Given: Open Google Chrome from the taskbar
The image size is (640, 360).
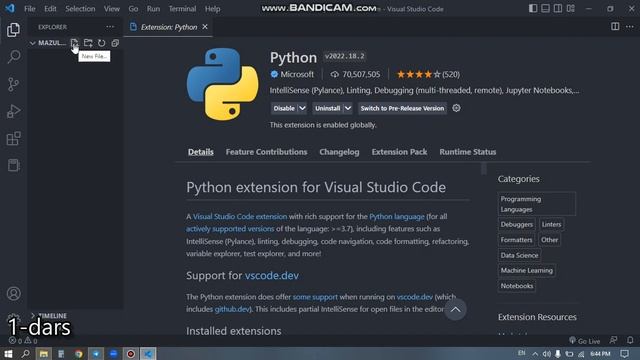Looking at the screenshot, I should [x=78, y=353].
